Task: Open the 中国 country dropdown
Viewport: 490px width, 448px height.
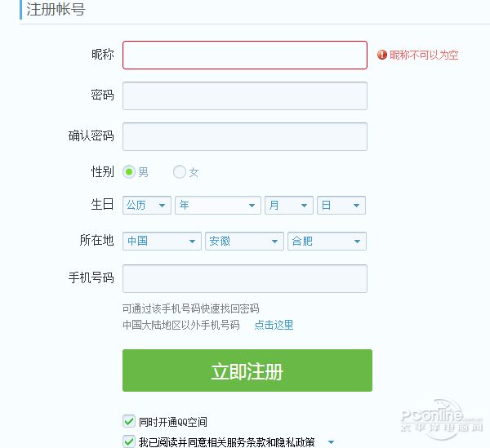Action: [x=162, y=241]
